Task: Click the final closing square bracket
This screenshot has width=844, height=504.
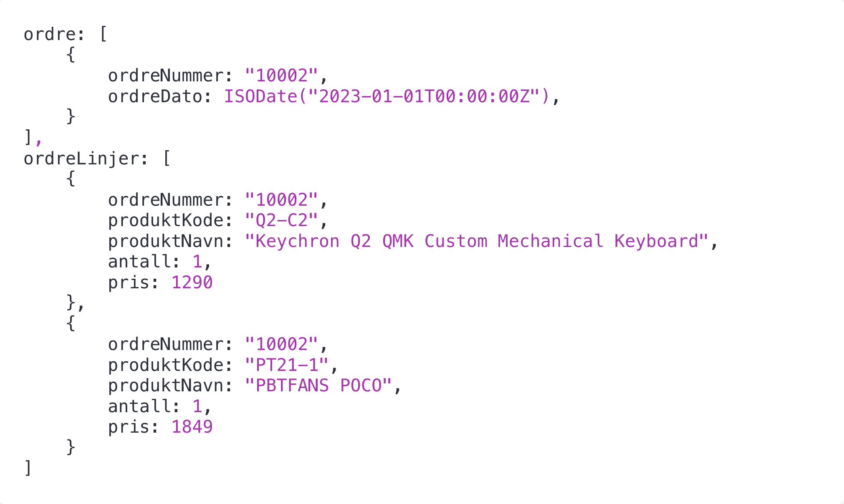Action: click(x=28, y=468)
